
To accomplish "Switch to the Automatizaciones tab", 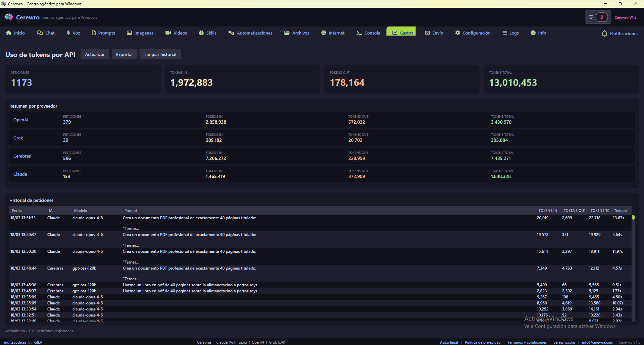I will [x=250, y=33].
